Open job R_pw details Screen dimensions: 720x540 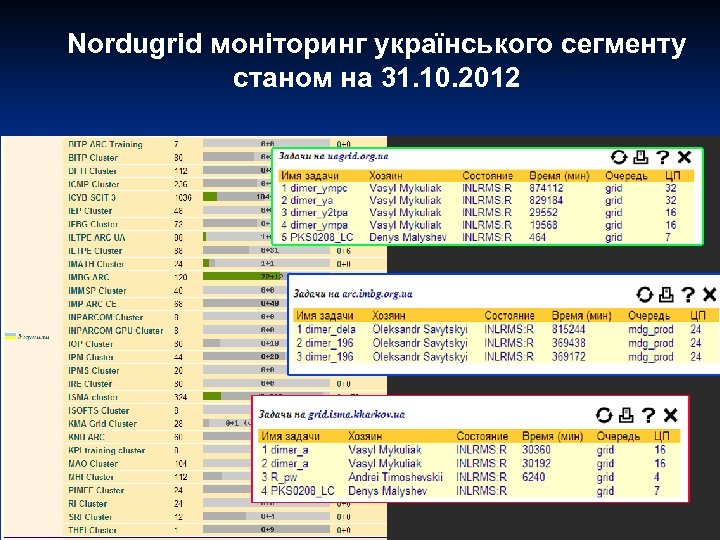(x=284, y=477)
